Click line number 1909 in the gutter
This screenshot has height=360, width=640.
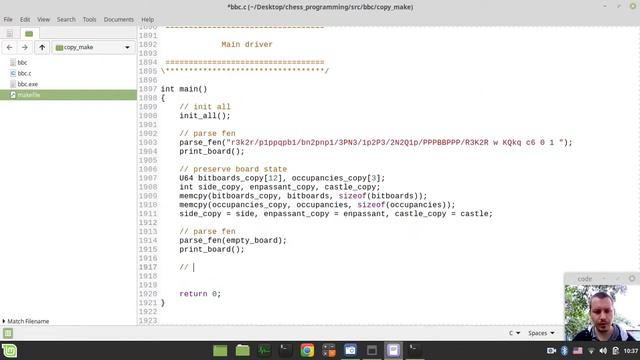(148, 196)
